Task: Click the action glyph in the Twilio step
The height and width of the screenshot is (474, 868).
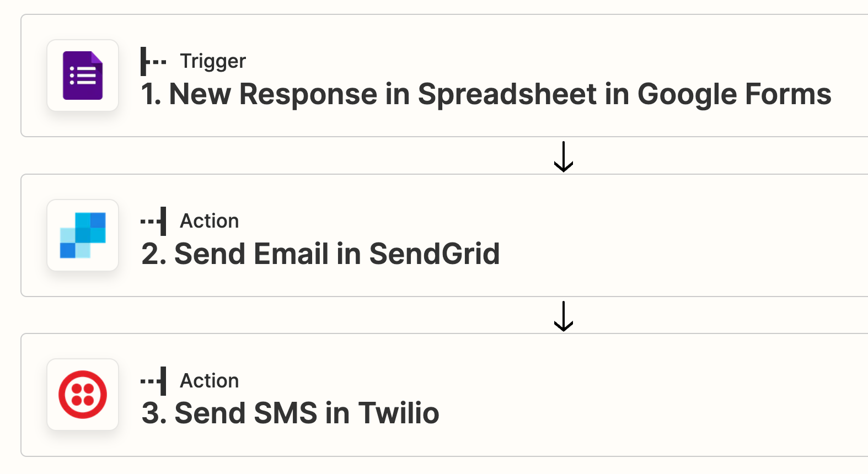Action: point(154,381)
